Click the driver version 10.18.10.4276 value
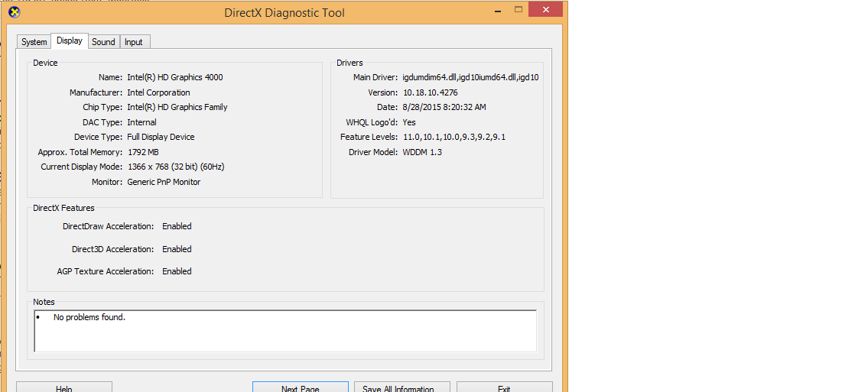 tap(430, 92)
